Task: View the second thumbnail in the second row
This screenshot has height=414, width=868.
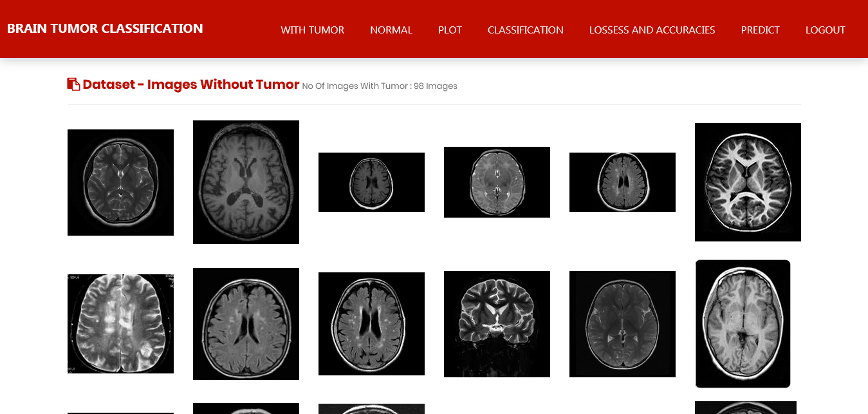Action: (246, 324)
